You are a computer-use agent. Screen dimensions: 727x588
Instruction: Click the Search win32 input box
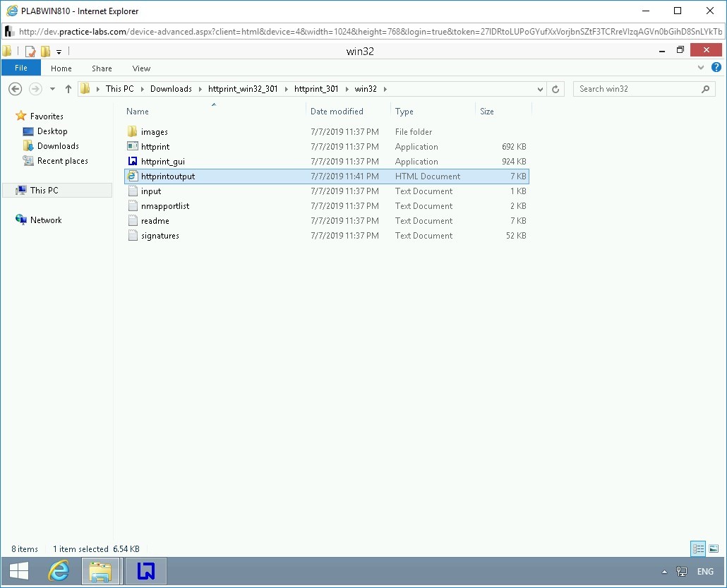[635, 89]
